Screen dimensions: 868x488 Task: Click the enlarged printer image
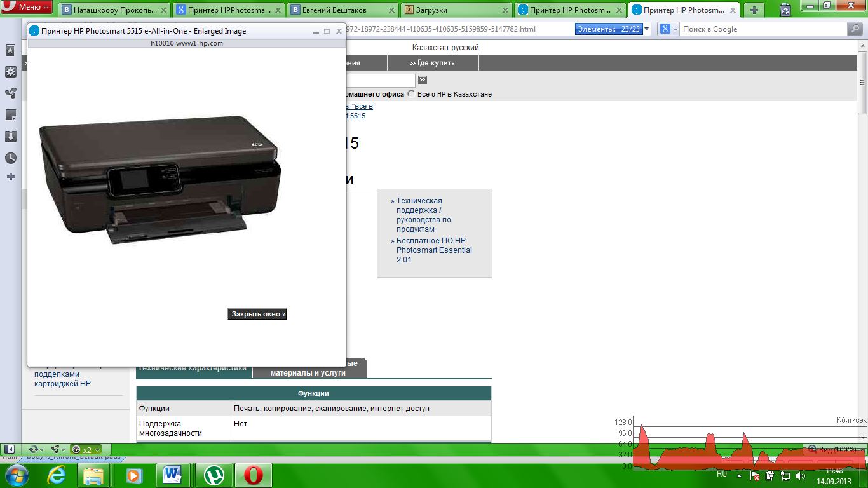coord(159,179)
